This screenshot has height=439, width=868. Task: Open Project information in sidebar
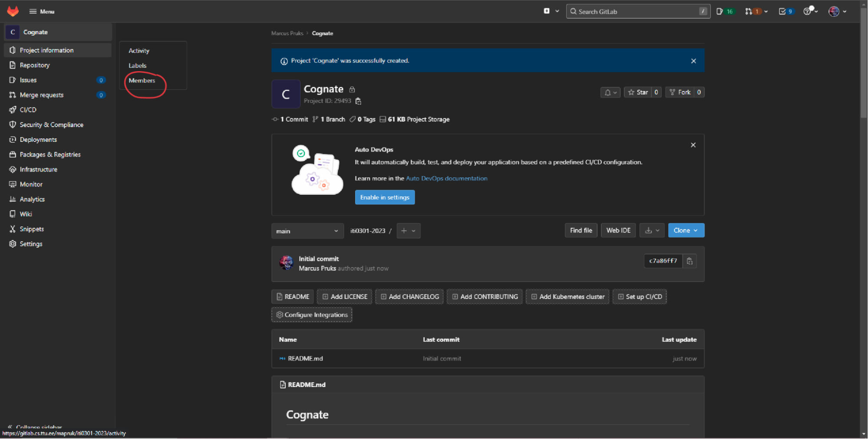pyautogui.click(x=57, y=50)
